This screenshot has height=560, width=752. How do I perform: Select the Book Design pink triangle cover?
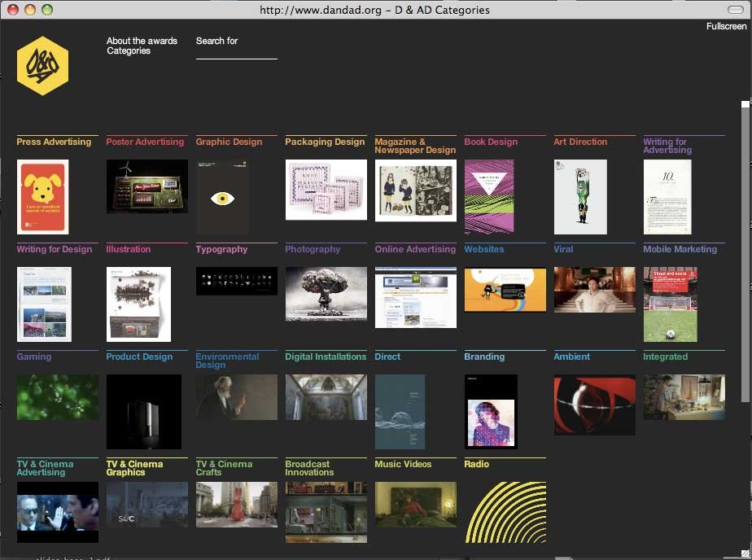(x=488, y=196)
